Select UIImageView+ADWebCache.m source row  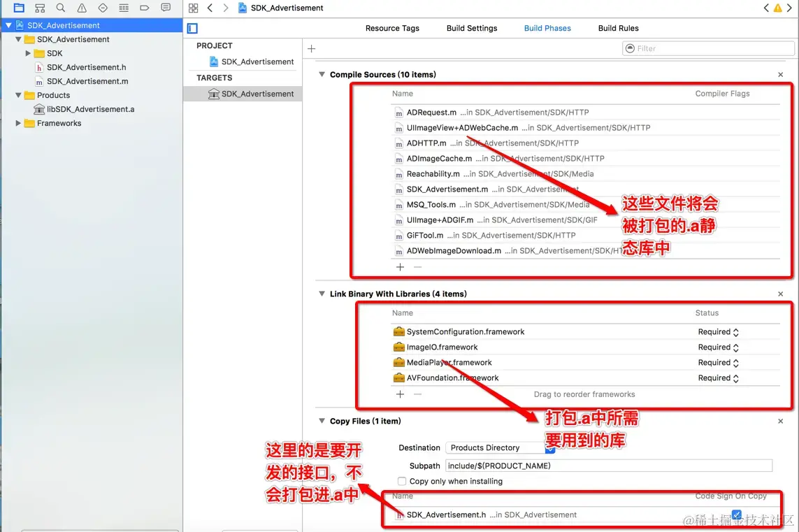tap(585, 127)
